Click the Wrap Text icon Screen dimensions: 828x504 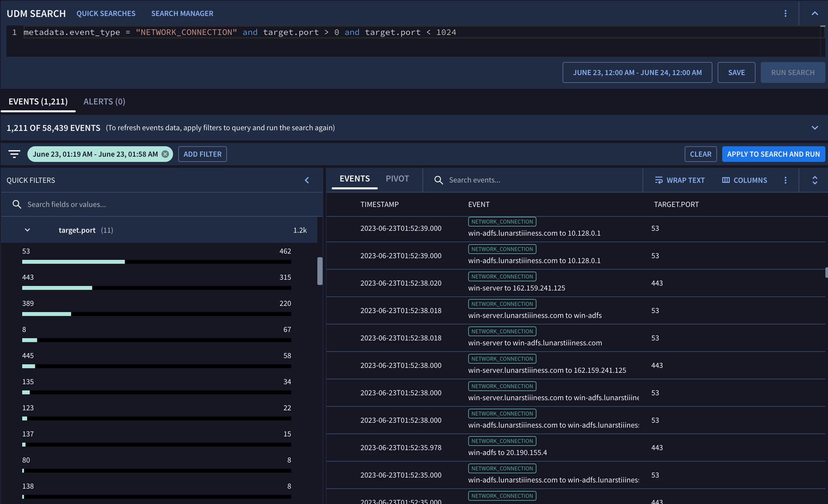(659, 180)
